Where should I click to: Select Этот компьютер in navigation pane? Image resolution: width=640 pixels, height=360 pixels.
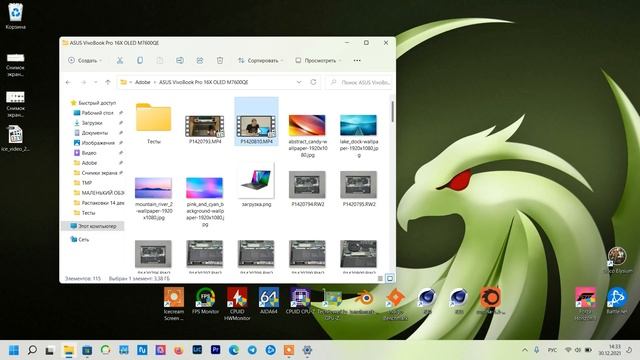[x=93, y=226]
